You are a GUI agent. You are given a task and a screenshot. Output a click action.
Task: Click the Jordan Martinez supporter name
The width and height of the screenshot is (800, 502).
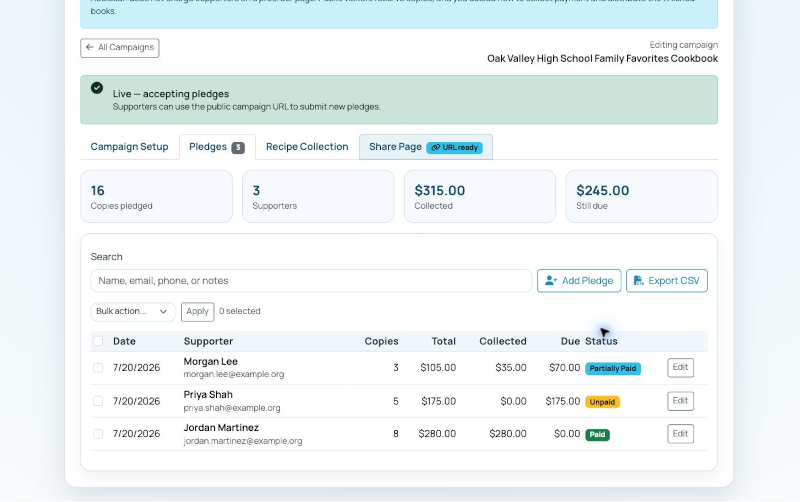coord(221,428)
